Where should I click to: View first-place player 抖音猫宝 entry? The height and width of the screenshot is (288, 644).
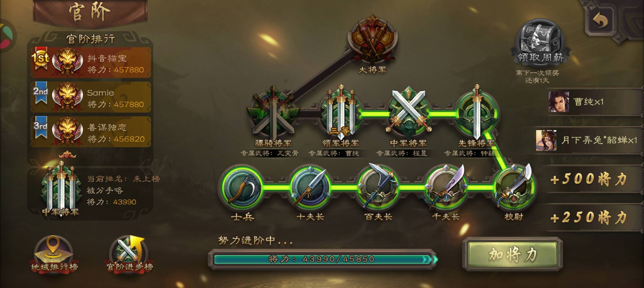(x=91, y=63)
